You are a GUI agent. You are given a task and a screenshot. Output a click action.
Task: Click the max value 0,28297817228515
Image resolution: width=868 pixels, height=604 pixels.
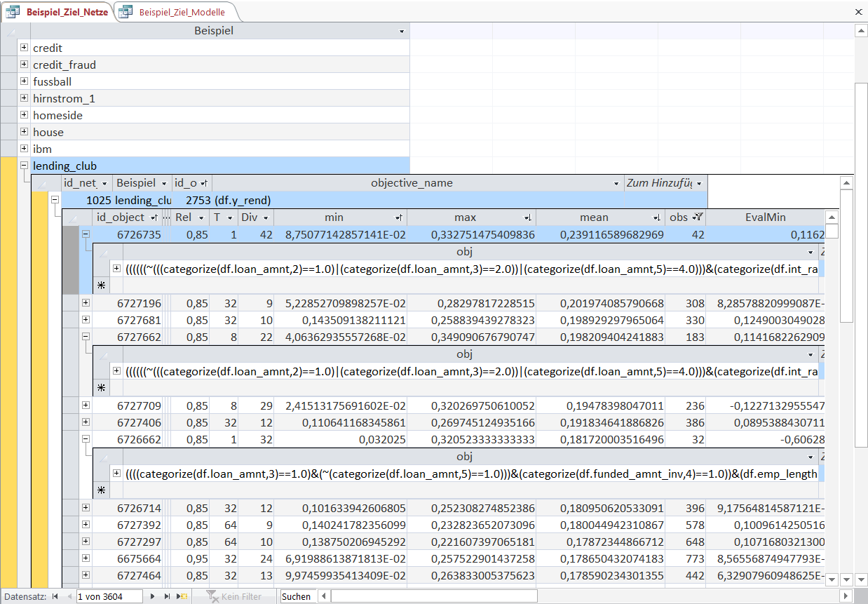click(x=472, y=303)
